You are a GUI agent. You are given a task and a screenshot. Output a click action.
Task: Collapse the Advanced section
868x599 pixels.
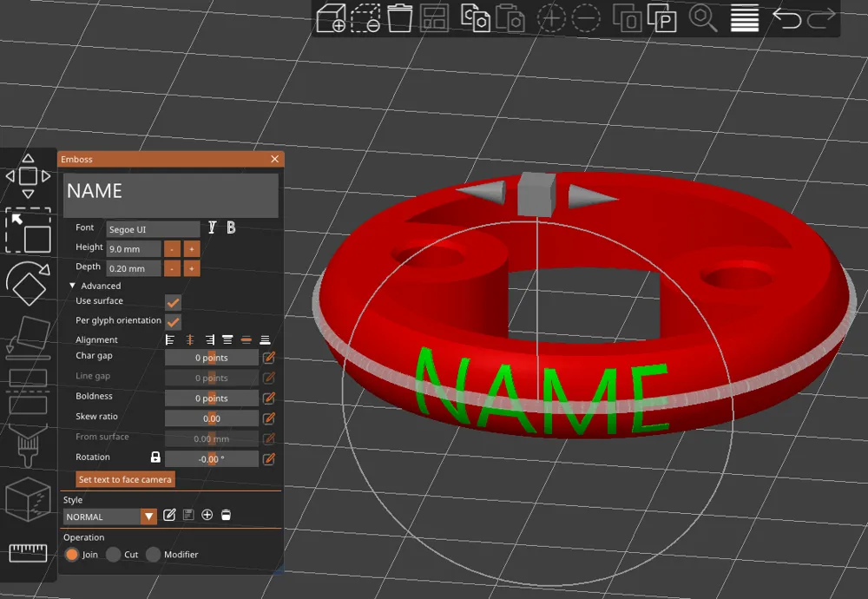click(72, 286)
